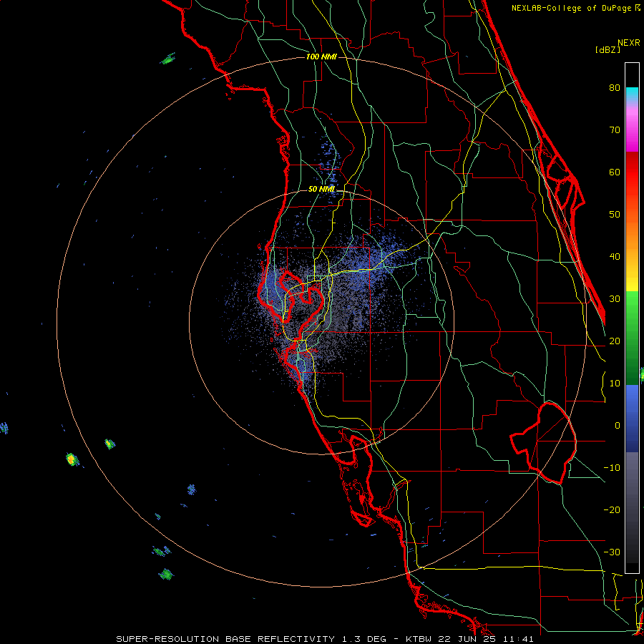Select the "[dBZ]" unit label
The image size is (644, 644).
pyautogui.click(x=608, y=50)
